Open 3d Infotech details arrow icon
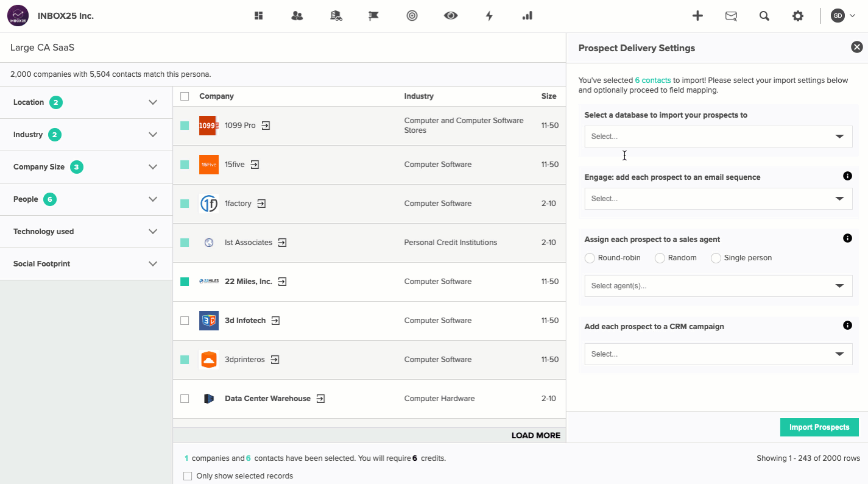This screenshot has height=484, width=868. tap(275, 321)
